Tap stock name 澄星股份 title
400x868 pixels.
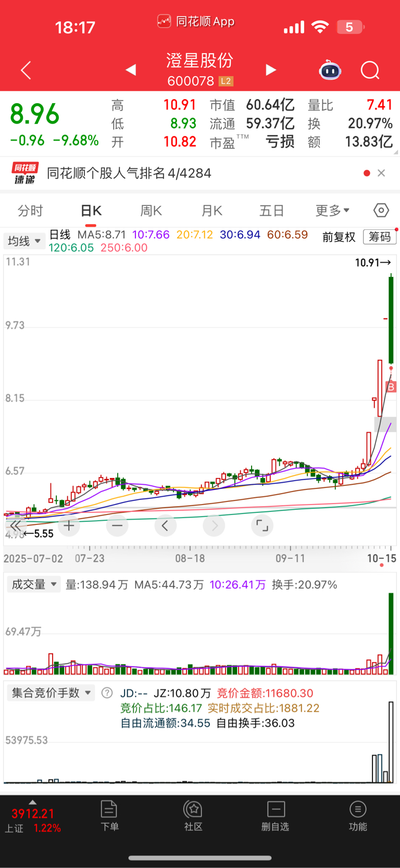click(200, 60)
